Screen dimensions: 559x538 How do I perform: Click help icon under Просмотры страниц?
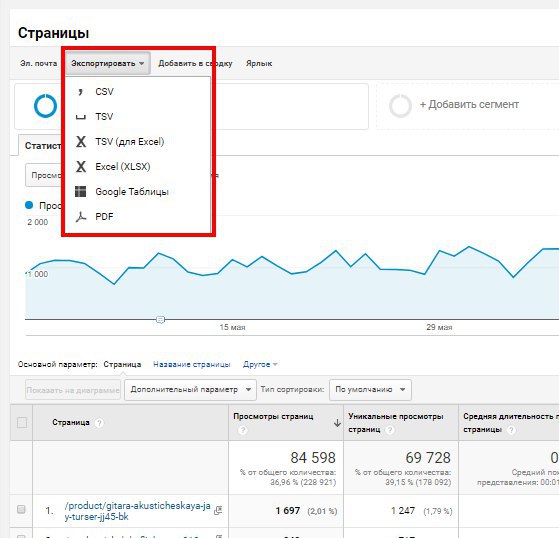coord(242,430)
